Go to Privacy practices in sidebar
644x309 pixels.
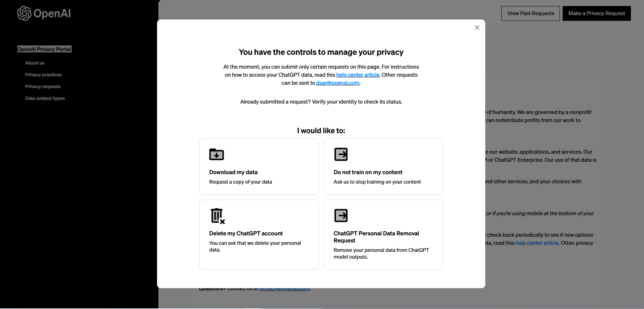pyautogui.click(x=43, y=75)
